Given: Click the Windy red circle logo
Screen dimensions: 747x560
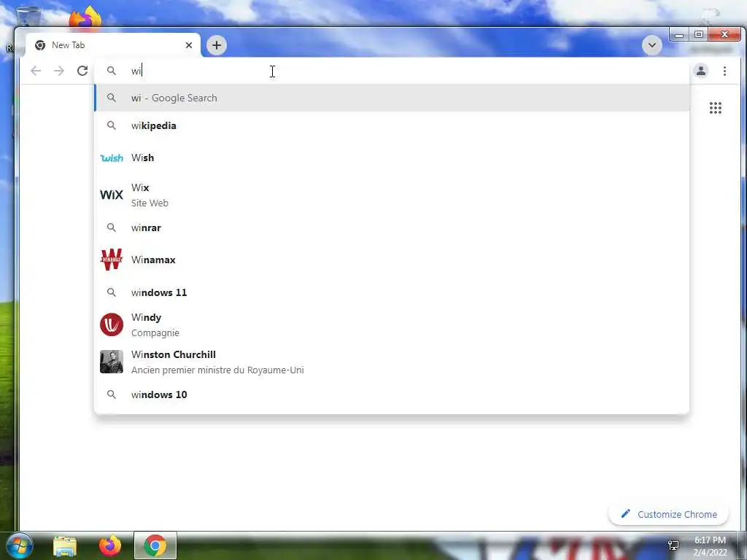Looking at the screenshot, I should [x=112, y=324].
